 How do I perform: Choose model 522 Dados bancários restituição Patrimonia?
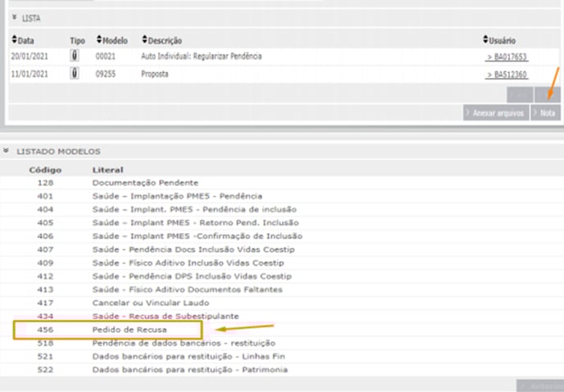190,370
